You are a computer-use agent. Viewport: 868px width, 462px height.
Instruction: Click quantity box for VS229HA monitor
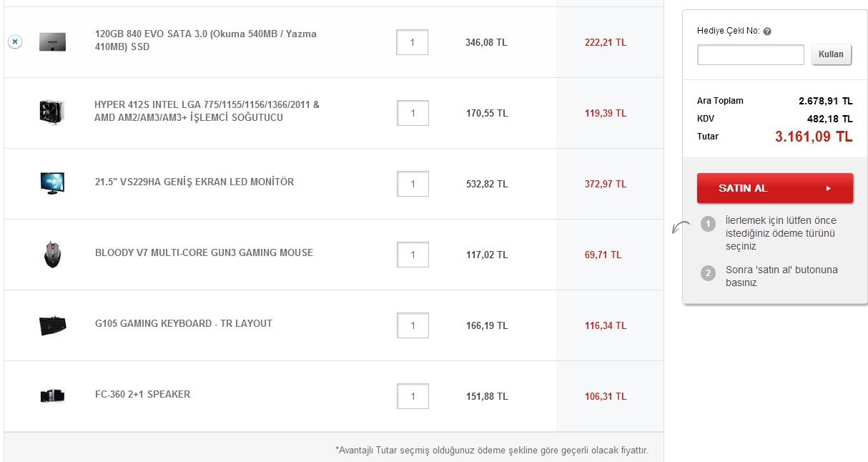tap(413, 184)
